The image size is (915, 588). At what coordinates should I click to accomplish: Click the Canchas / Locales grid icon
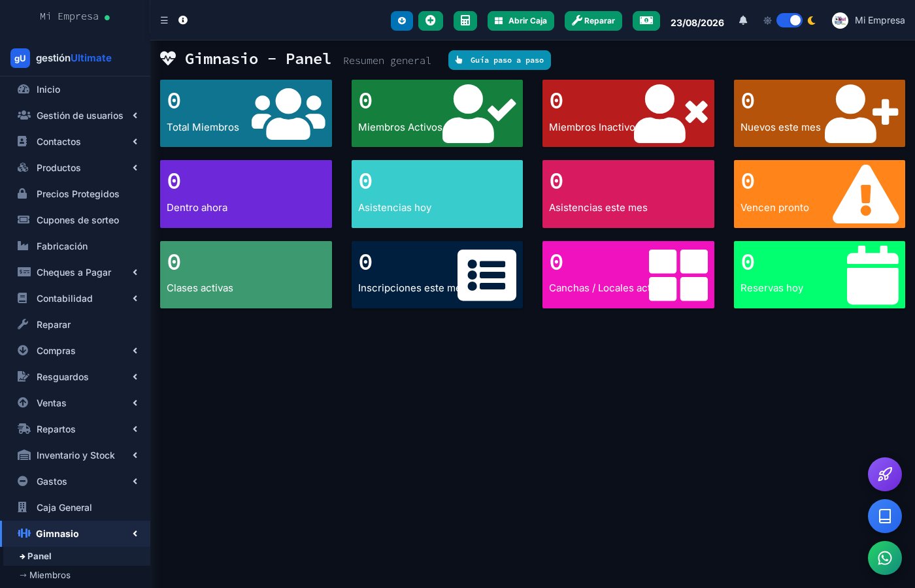coord(678,275)
